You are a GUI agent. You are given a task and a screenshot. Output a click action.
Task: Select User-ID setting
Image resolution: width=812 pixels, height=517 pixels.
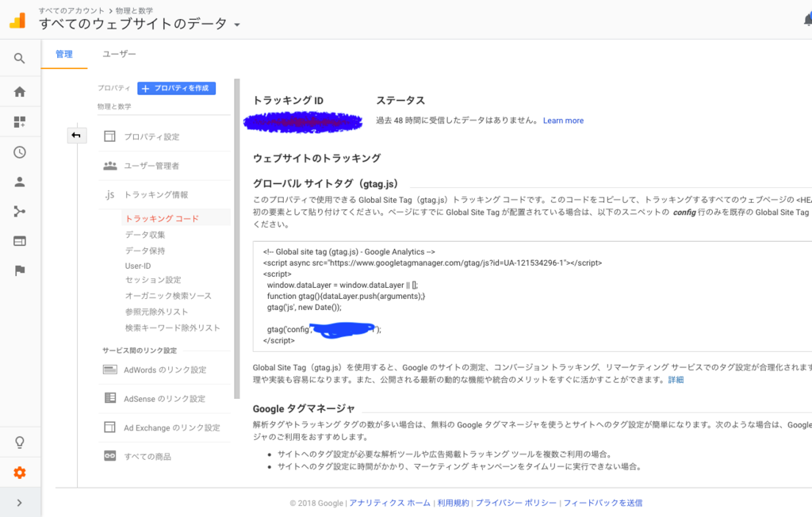pos(138,266)
